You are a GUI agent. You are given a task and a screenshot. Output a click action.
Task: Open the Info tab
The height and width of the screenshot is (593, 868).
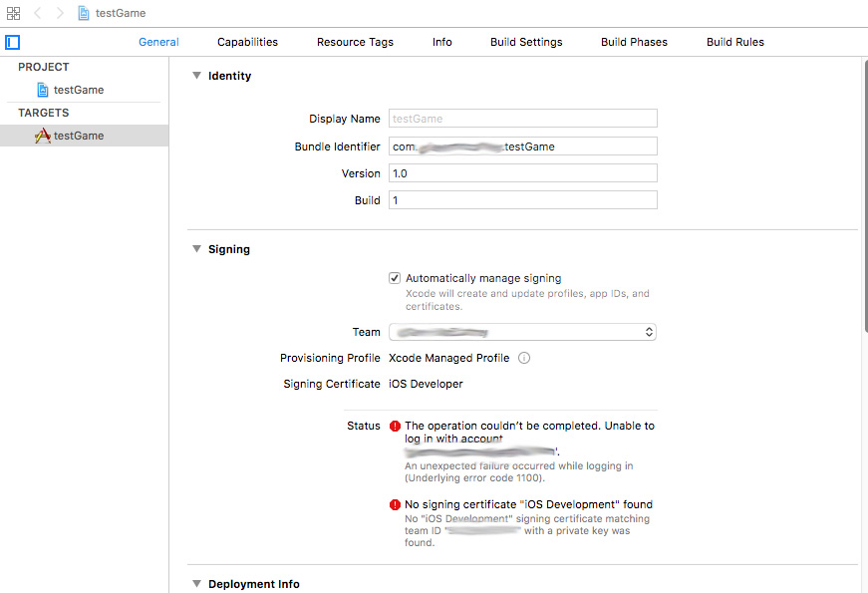click(442, 42)
